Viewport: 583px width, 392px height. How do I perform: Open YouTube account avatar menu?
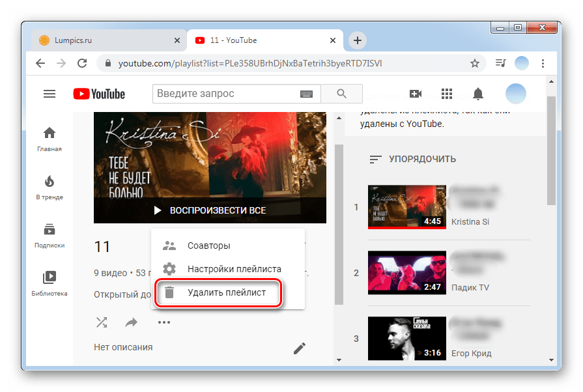[x=516, y=94]
